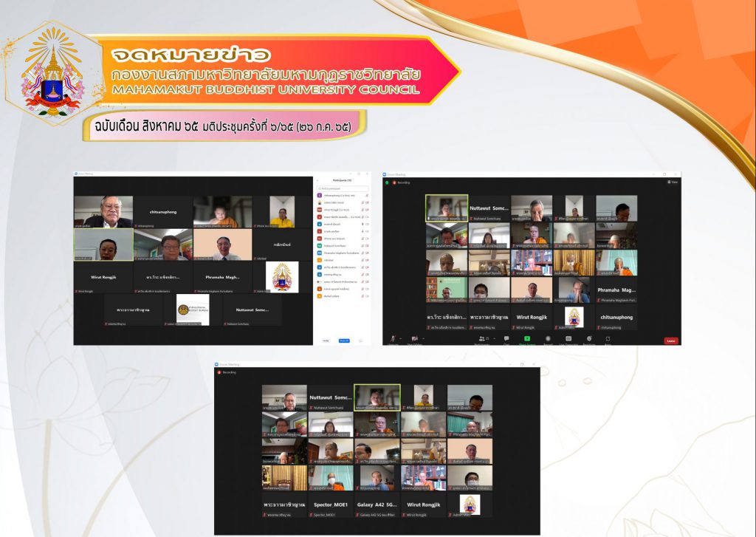Screen dimensions: 756x537
Task: Select chitsanuphong row in participants list
Action: [x=343, y=196]
